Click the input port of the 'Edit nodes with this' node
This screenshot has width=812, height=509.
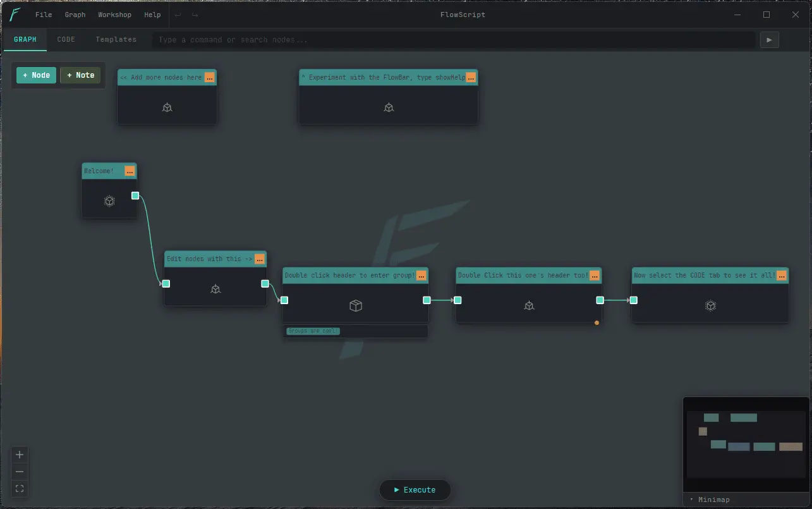click(166, 283)
